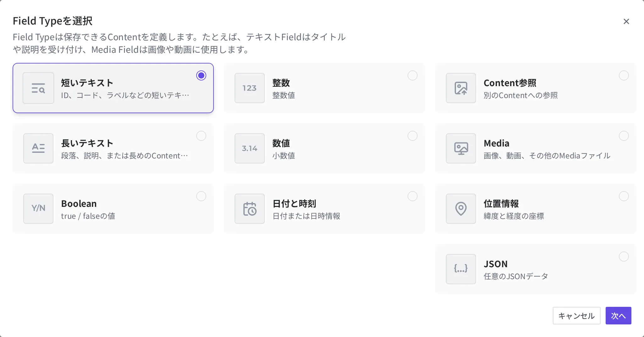Select the Content参照 radio button
The width and height of the screenshot is (644, 337).
coord(624,75)
